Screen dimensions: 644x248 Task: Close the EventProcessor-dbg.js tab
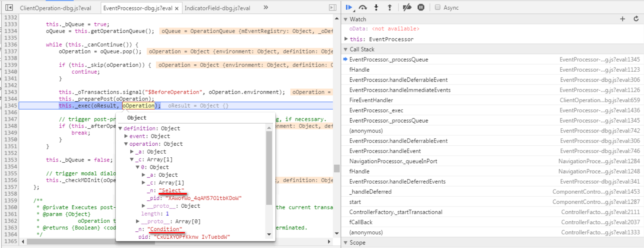coord(177,8)
